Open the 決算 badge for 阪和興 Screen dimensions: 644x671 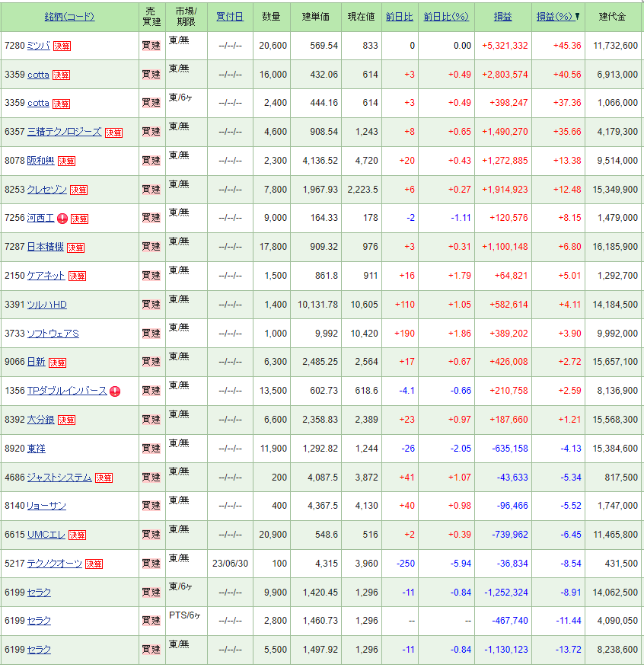pos(66,161)
